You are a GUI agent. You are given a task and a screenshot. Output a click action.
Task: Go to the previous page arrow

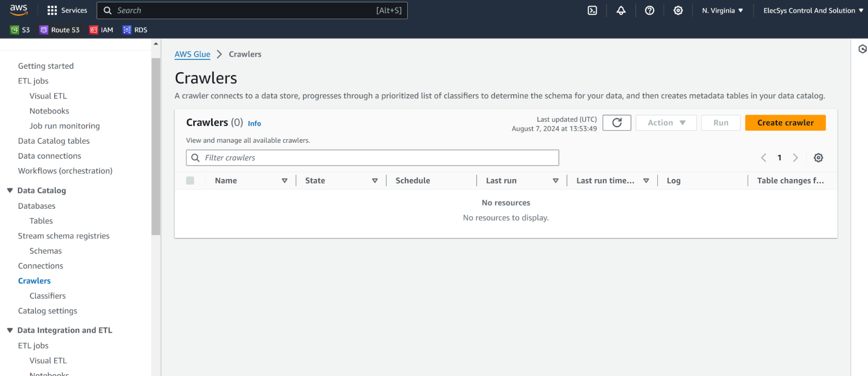click(x=764, y=158)
